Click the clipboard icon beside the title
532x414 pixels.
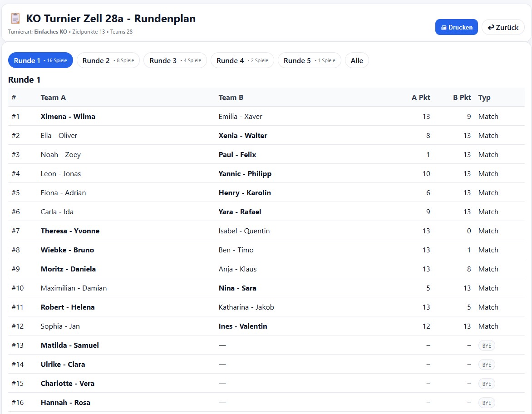[15, 19]
